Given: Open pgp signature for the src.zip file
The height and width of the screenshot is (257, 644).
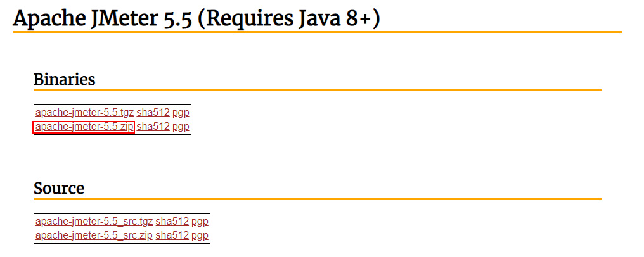Looking at the screenshot, I should (x=200, y=235).
